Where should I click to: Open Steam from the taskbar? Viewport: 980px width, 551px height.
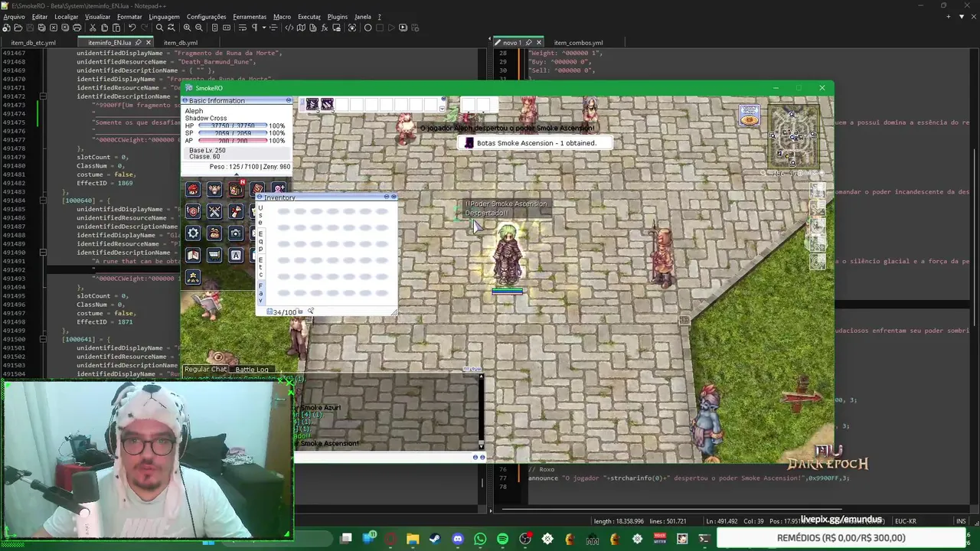tap(435, 539)
